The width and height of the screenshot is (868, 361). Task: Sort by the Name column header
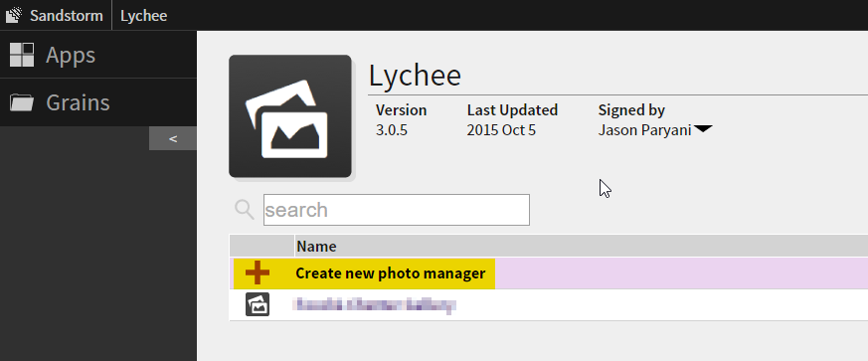[316, 247]
